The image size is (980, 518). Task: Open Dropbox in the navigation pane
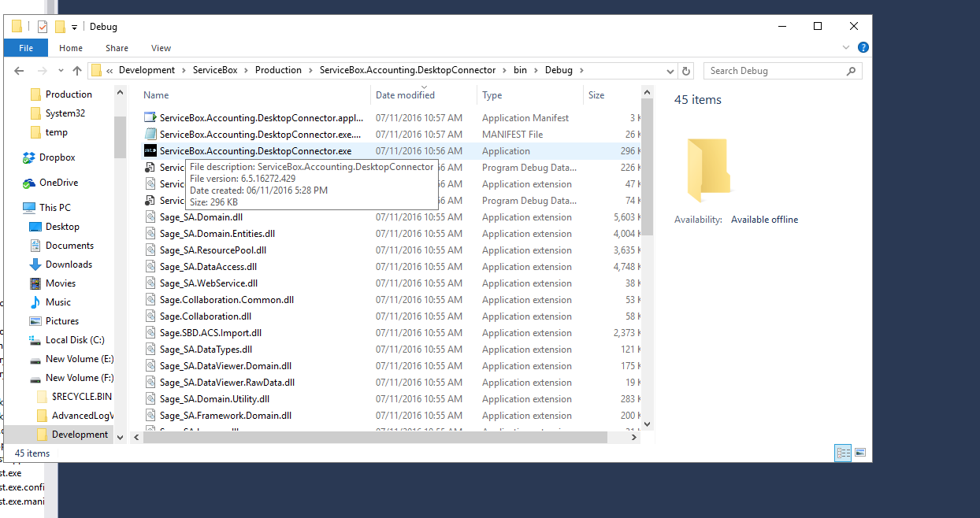coord(57,157)
